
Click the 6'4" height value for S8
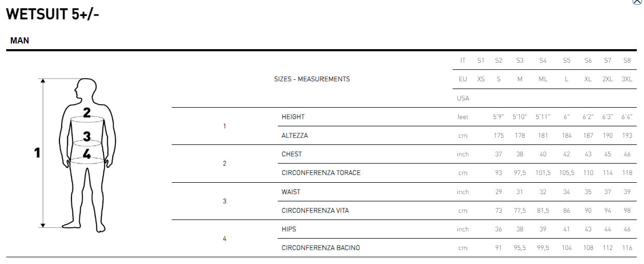627,117
